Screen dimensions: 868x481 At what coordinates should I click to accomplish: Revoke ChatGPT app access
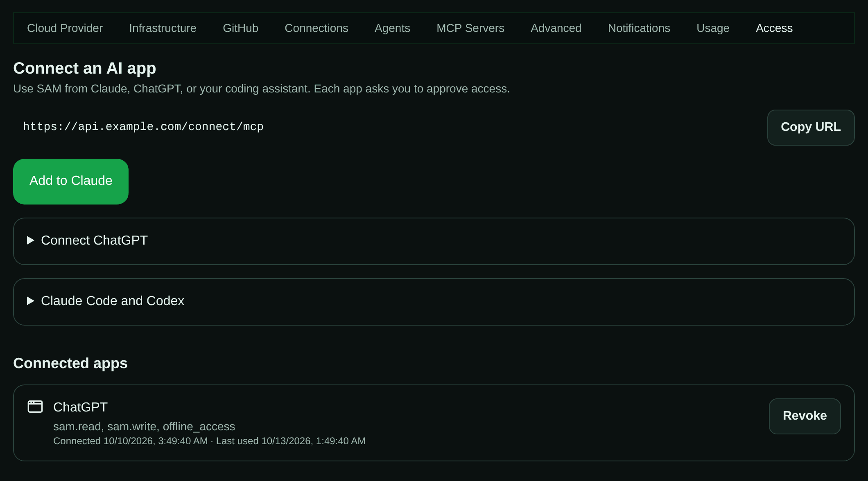pos(805,416)
